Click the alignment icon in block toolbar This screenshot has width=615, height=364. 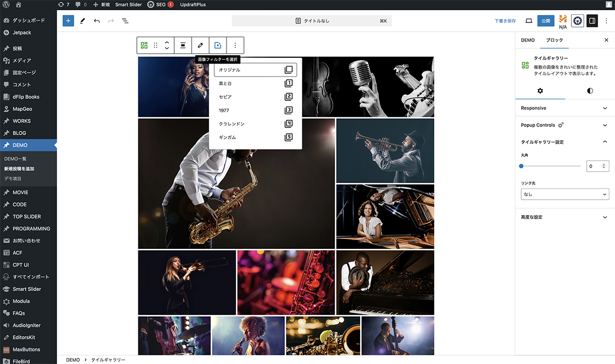click(x=182, y=46)
